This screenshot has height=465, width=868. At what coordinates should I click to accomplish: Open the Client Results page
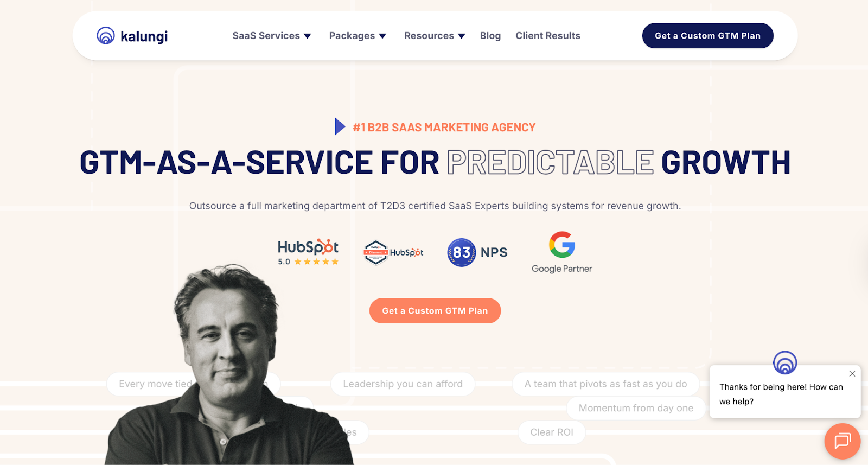pos(548,36)
